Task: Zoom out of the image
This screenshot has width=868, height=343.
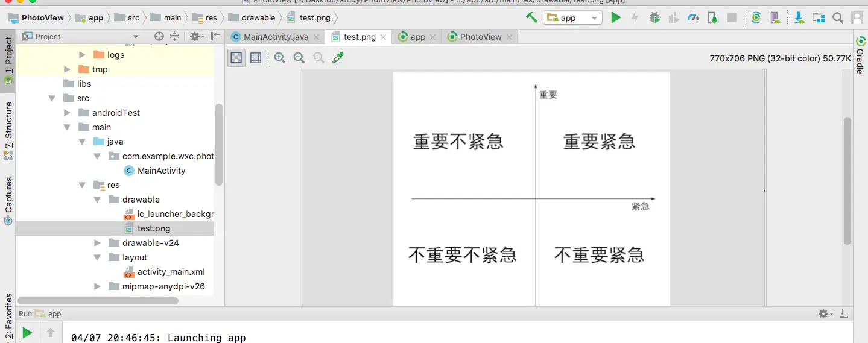Action: tap(299, 58)
